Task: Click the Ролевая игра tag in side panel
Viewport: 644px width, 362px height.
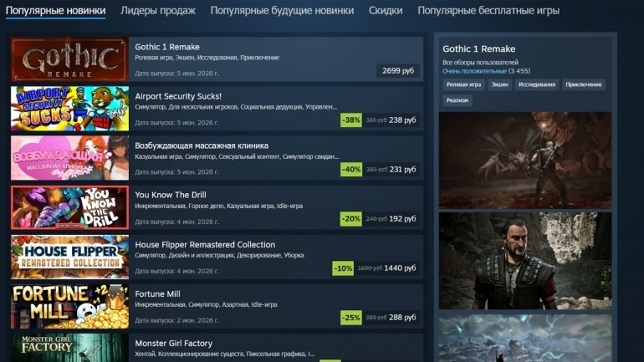Action: click(463, 84)
